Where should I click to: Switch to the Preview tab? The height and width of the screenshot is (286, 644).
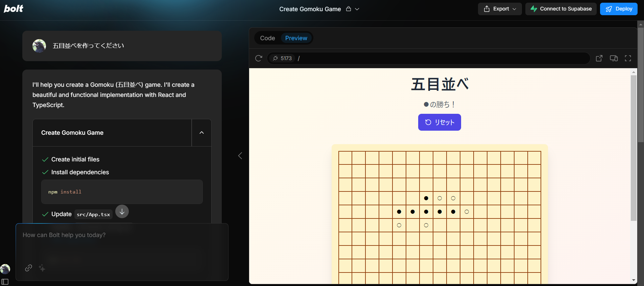[x=296, y=38]
